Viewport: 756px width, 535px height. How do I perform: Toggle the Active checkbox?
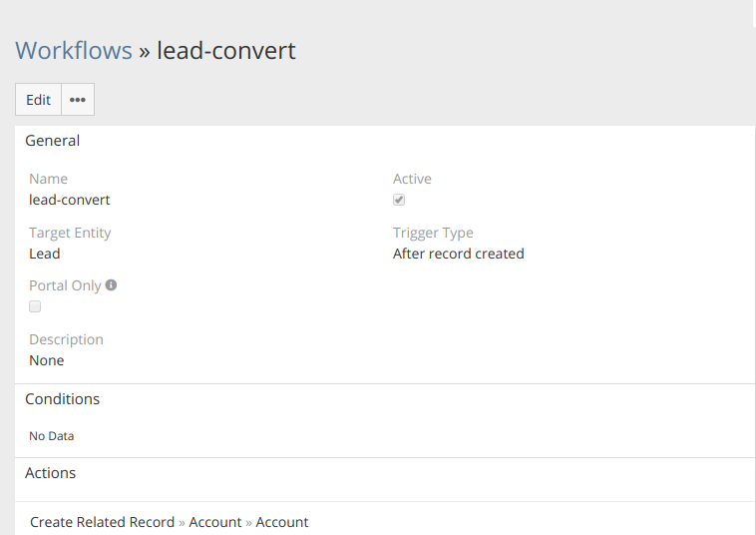[x=399, y=200]
